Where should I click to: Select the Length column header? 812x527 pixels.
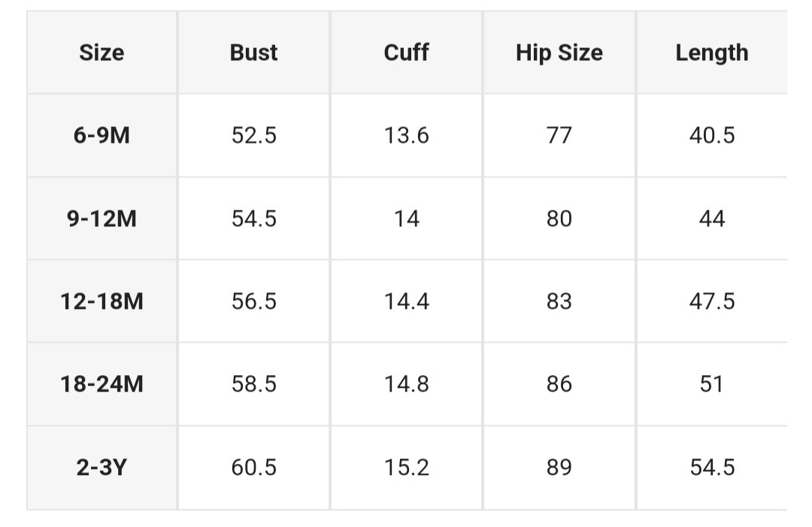[711, 53]
